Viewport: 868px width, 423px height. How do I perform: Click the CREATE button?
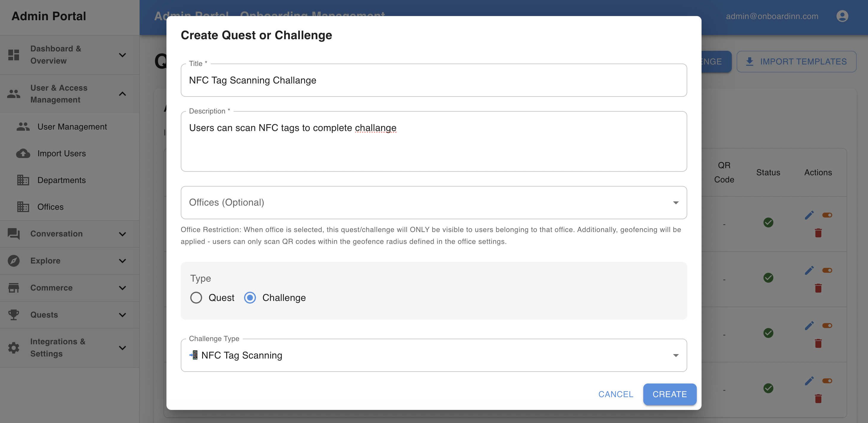point(669,394)
